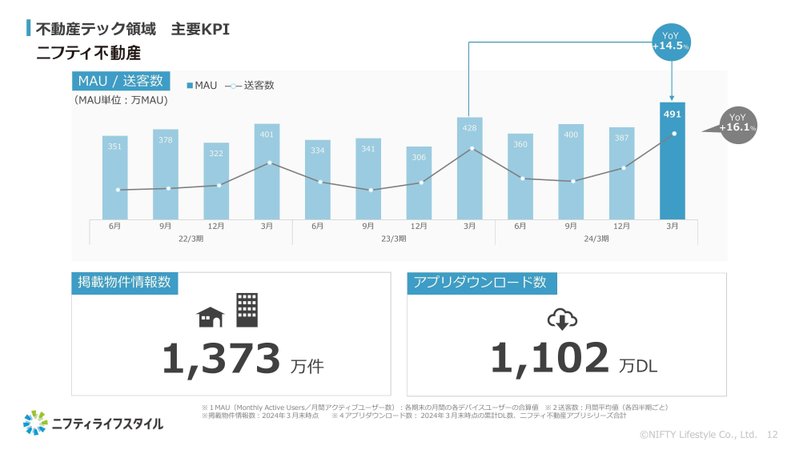800x450 pixels.
Task: Click the ニフティ不動産 subtitle
Action: pos(88,53)
